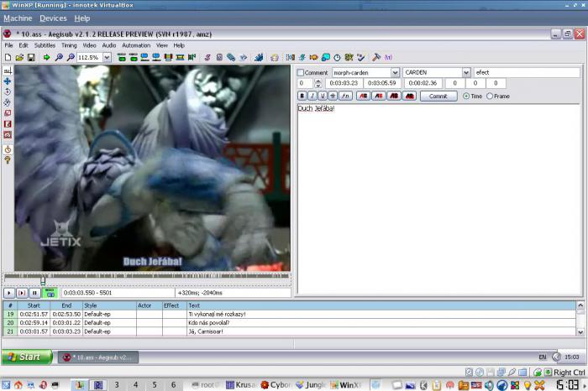Toggle the Comment checkbox
Screen dimensions: 588x391
tap(301, 73)
